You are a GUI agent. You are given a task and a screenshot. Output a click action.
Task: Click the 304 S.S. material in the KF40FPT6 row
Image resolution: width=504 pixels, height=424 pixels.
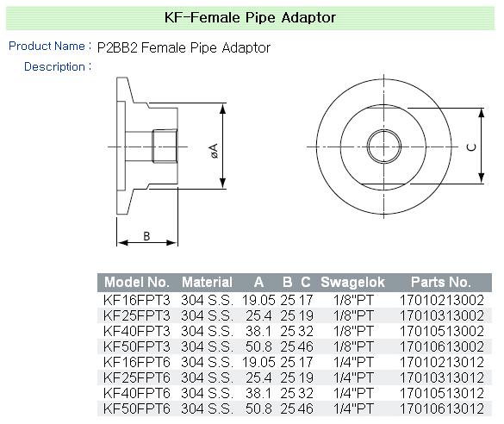(x=207, y=393)
